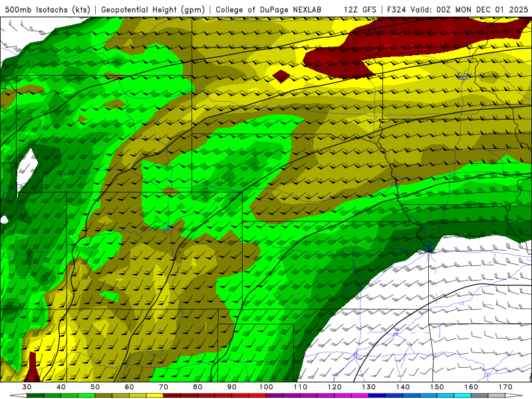
Task: Click the '500mb Isotachs (kts)' title text
Action: coord(47,10)
